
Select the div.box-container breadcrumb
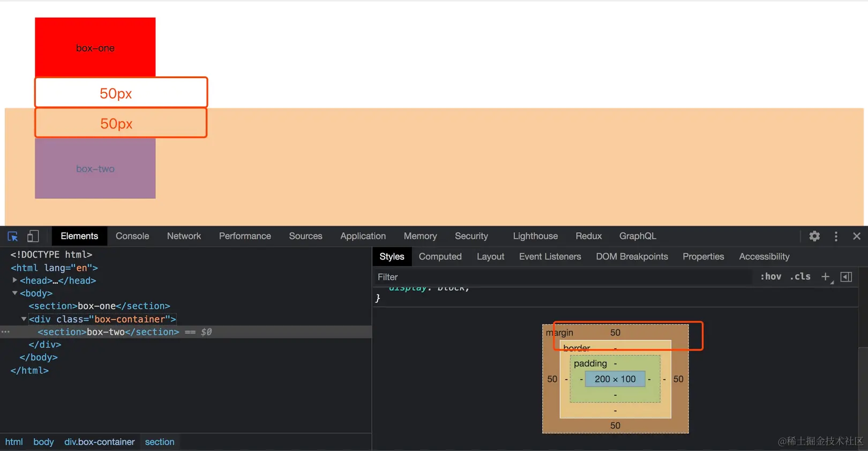click(x=100, y=442)
